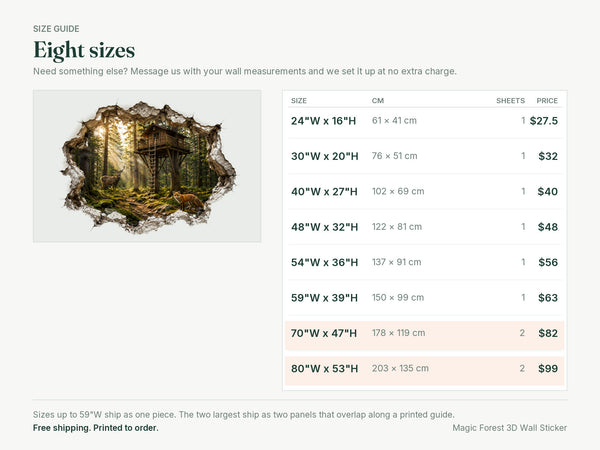Click the SHEETS column header
600x450 pixels.
(x=510, y=101)
